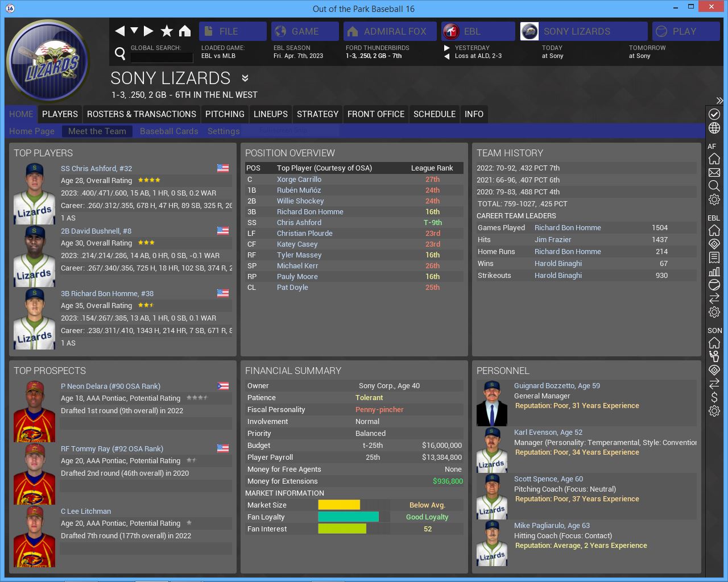Click the diamond icon under SON in the sidebar

click(x=714, y=370)
